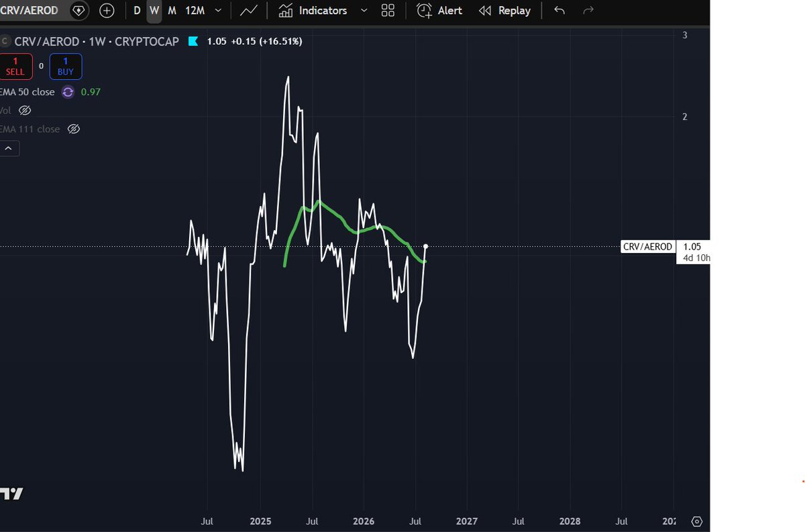Select the 12M interval
805x532 pixels.
195,11
